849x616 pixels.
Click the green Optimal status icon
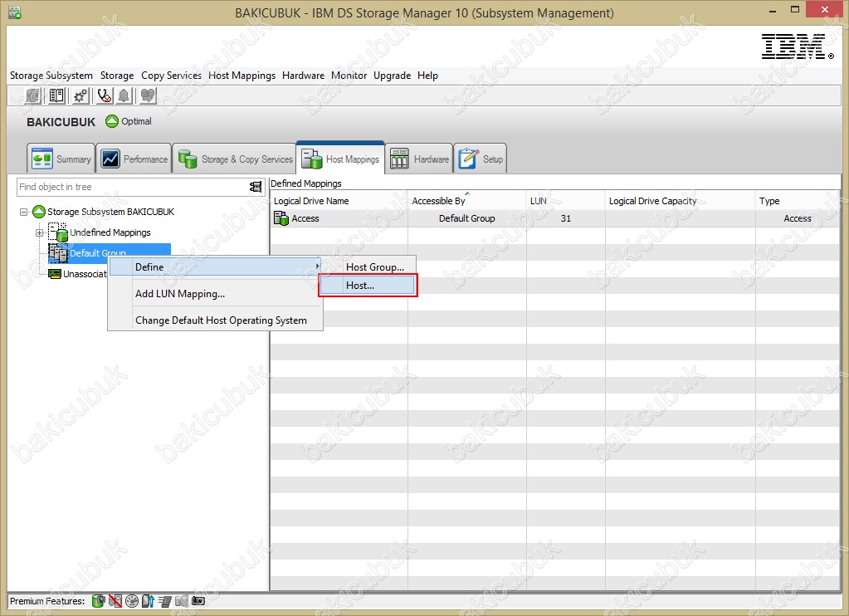point(112,121)
